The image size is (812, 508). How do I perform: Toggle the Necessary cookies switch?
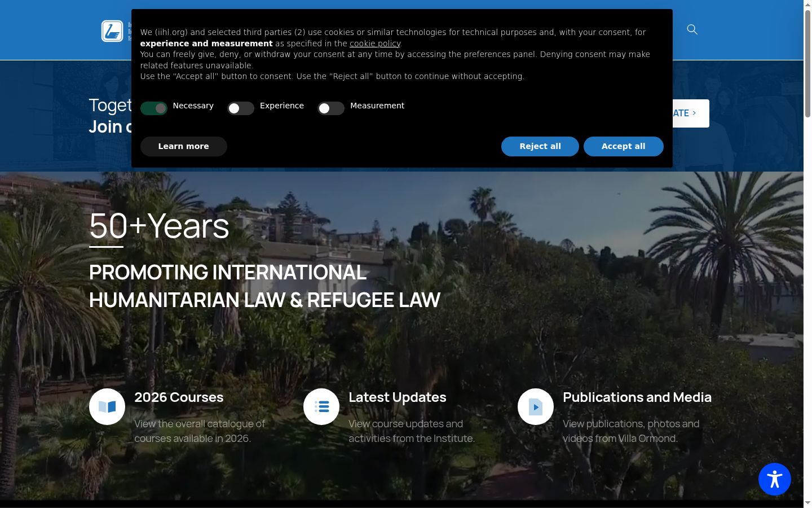click(154, 108)
